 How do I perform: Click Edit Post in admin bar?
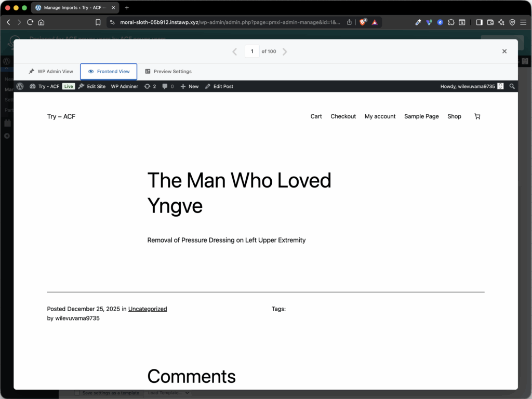(219, 87)
